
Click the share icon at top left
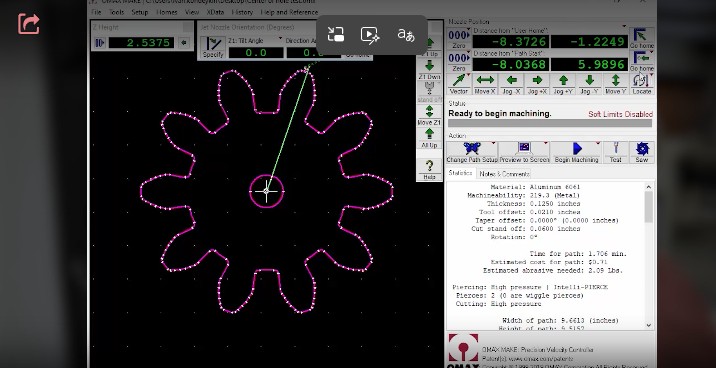(x=29, y=24)
